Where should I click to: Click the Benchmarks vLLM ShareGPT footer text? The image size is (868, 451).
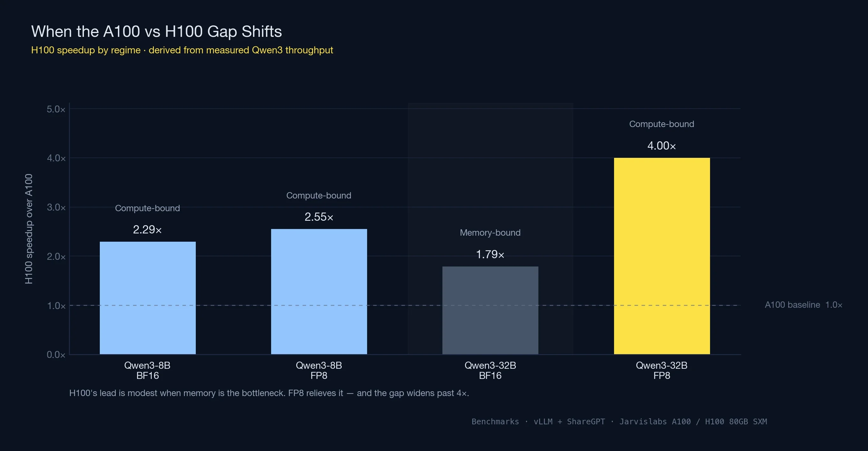(619, 422)
